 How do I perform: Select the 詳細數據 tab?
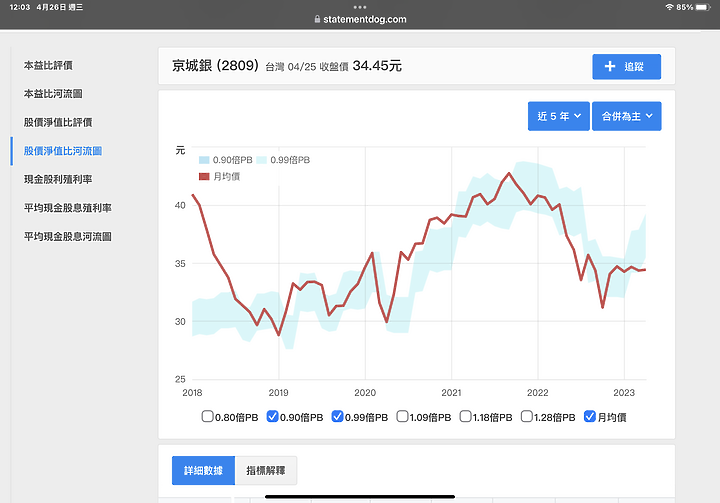pos(203,470)
